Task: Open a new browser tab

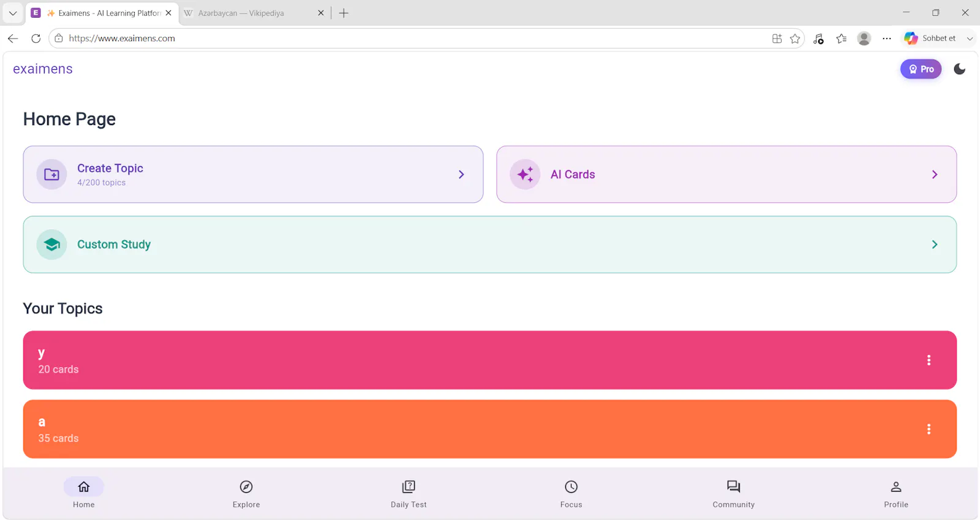Action: click(x=344, y=13)
